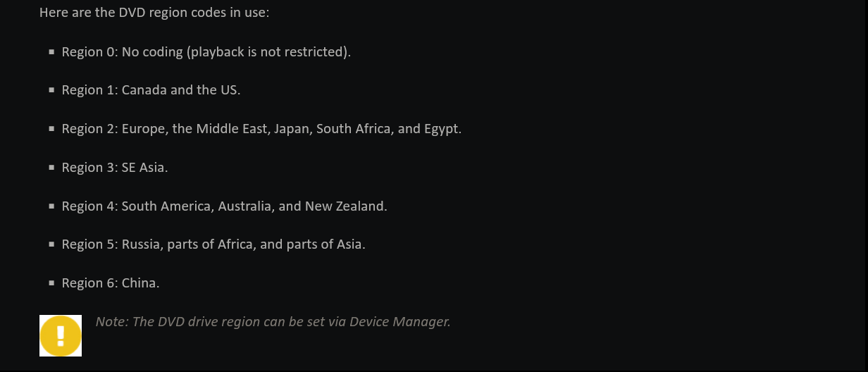Click the Region 2 Europe and Middle East line

pyautogui.click(x=262, y=129)
